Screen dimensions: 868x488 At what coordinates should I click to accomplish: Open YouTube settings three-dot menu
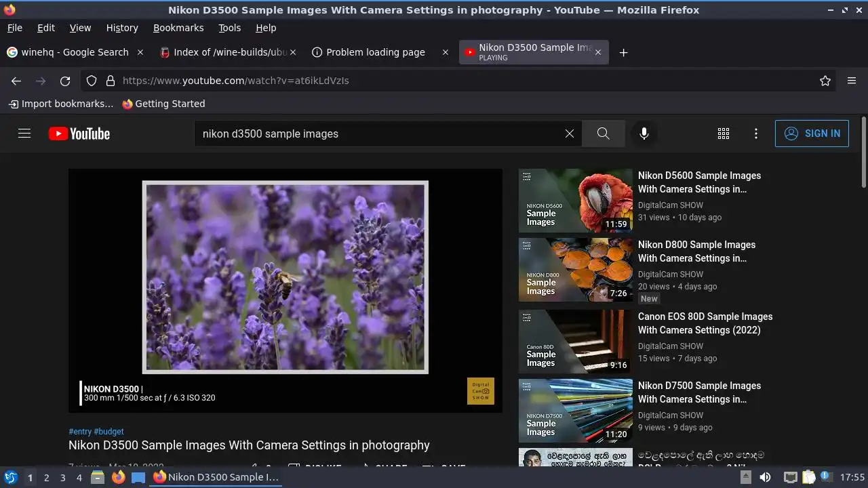pos(756,134)
